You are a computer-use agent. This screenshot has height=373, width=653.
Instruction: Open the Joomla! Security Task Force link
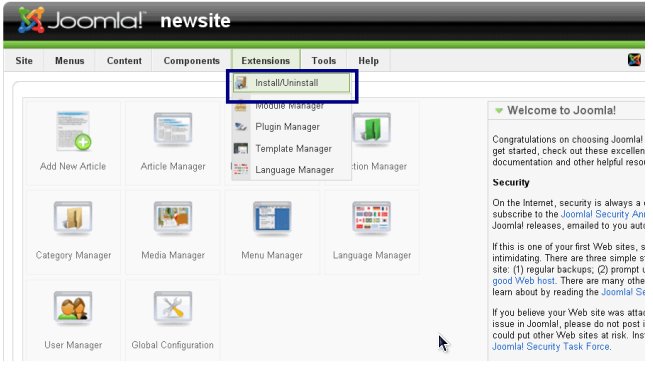coord(551,346)
